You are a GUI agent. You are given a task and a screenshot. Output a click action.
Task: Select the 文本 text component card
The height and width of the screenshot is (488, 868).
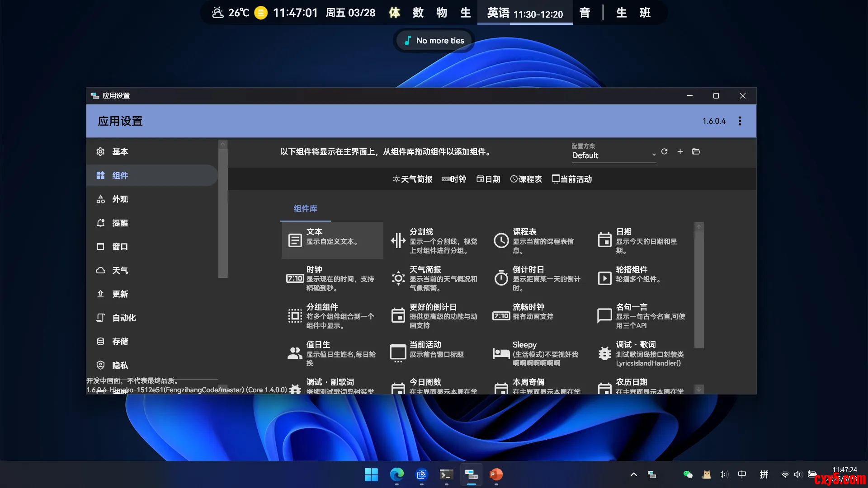tap(332, 240)
